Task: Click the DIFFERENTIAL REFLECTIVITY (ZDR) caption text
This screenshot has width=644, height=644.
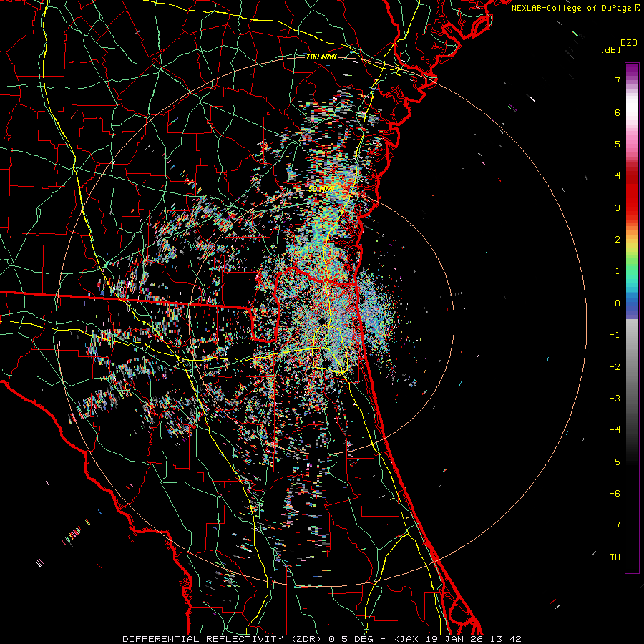Action: 223,639
